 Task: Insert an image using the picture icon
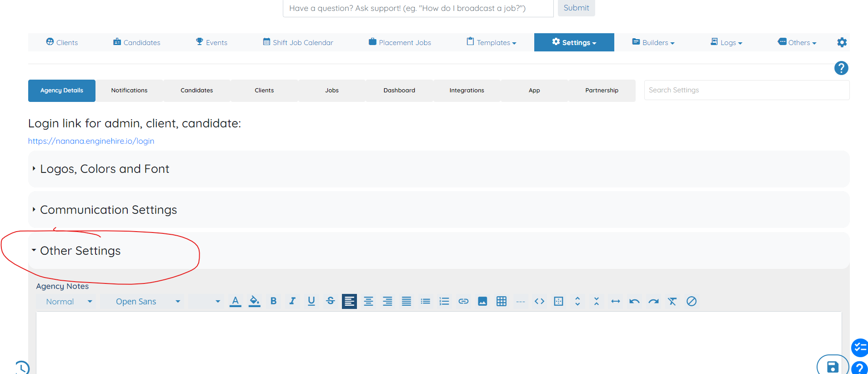point(482,301)
